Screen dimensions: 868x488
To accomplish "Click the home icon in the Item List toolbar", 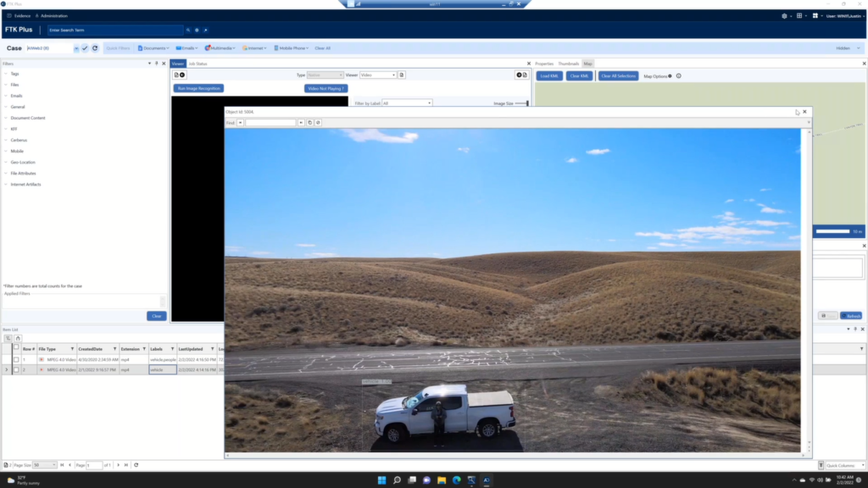I will click(18, 338).
